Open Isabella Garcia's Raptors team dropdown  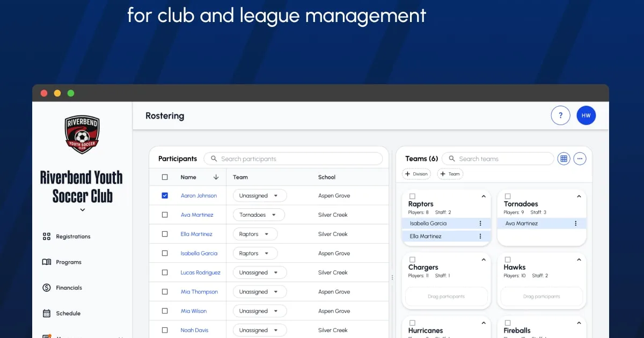click(x=255, y=254)
